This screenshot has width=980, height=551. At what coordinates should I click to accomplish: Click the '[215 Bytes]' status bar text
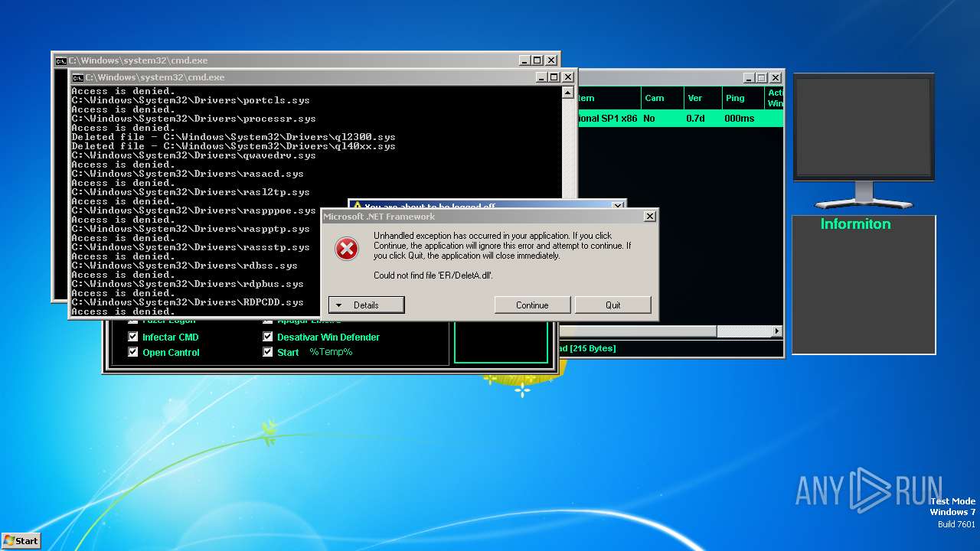coord(593,348)
